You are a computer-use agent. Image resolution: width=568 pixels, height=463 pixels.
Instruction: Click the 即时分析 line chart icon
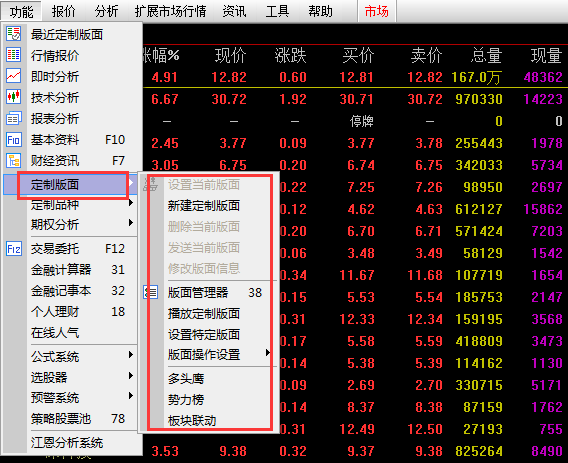[x=13, y=76]
